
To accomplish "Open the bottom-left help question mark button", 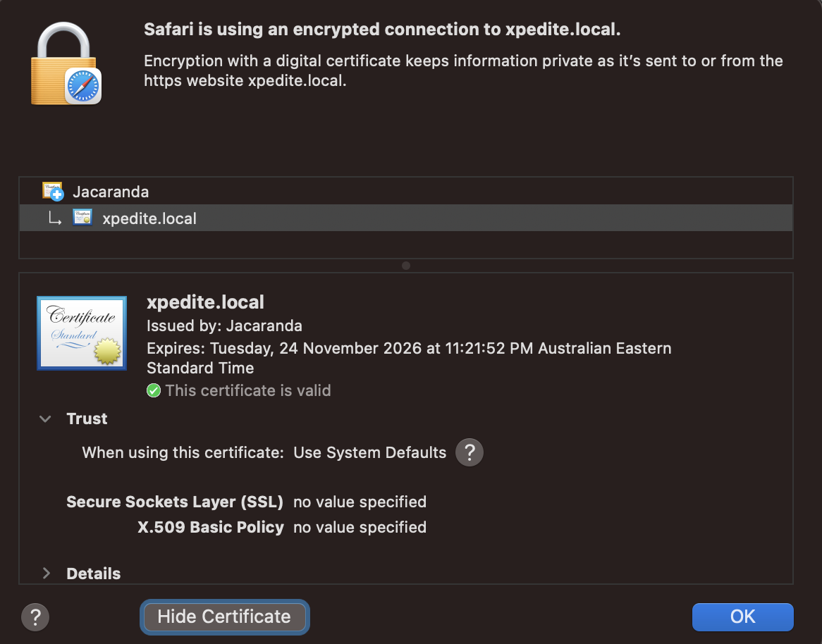I will pyautogui.click(x=35, y=617).
